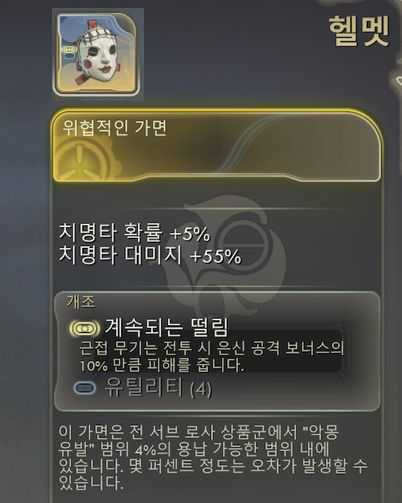402x503 pixels.
Task: Click the 헬멧 category title
Action: coord(359,31)
